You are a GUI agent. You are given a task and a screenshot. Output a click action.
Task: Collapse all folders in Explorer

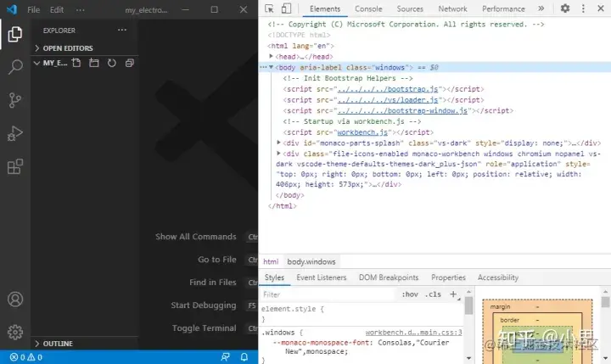coord(129,63)
